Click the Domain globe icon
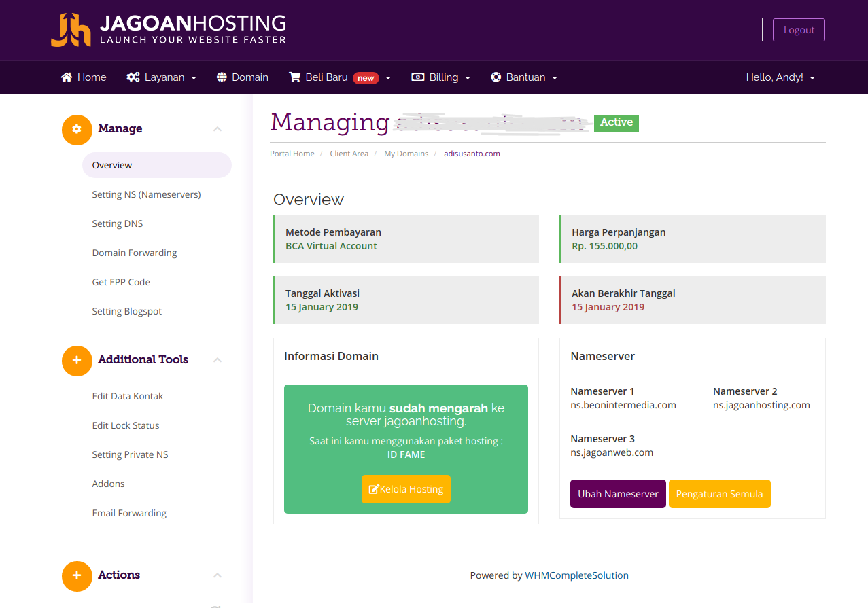This screenshot has width=868, height=608. [222, 77]
